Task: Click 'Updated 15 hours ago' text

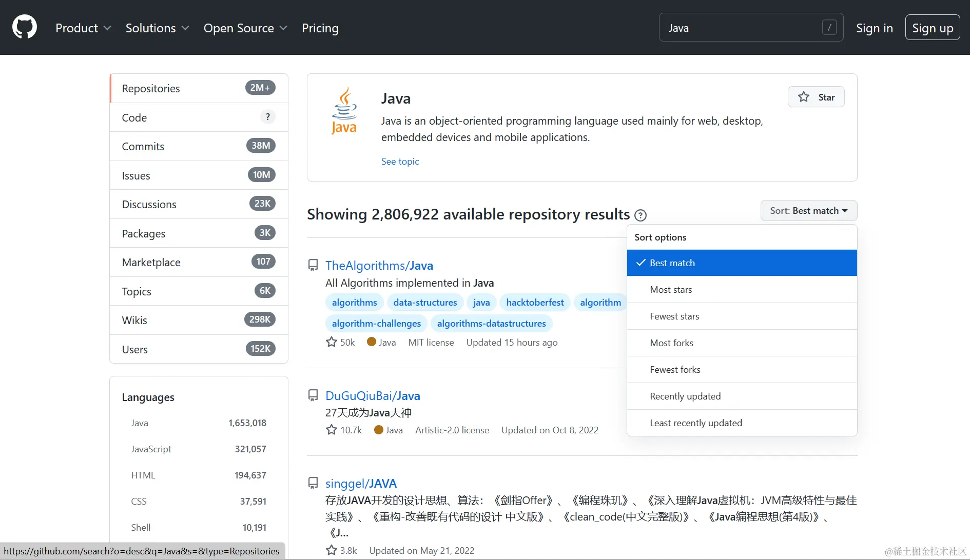Action: [x=512, y=342]
